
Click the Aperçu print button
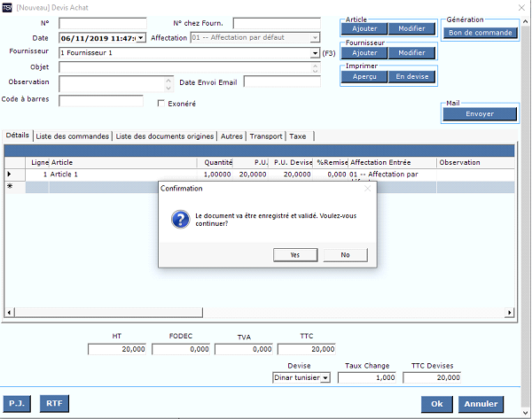tap(364, 76)
